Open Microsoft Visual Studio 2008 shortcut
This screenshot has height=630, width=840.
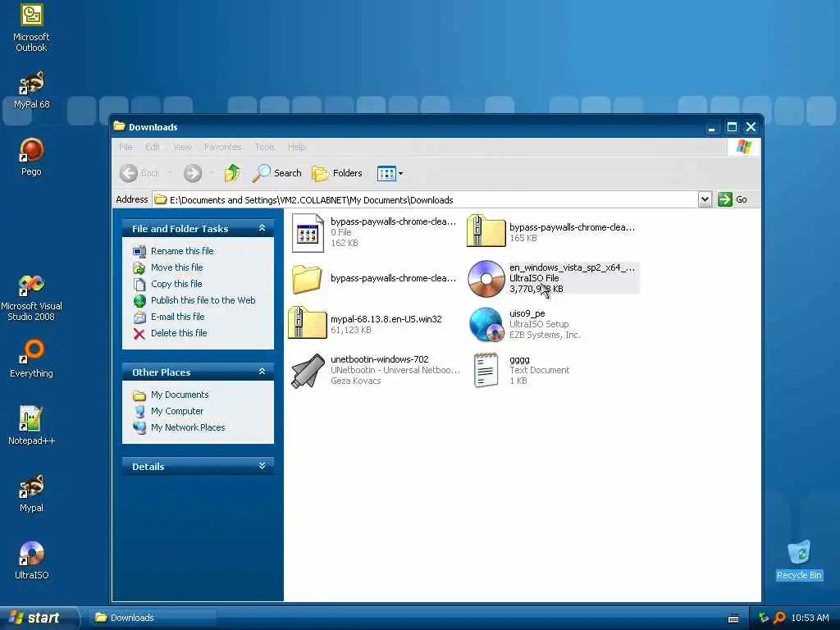click(x=31, y=297)
